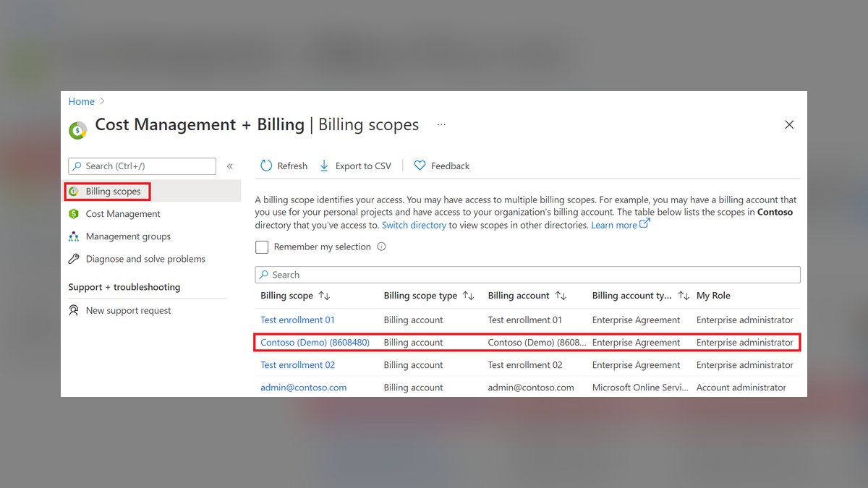Click the Refresh button label
Image resolution: width=868 pixels, height=488 pixels.
[x=292, y=166]
